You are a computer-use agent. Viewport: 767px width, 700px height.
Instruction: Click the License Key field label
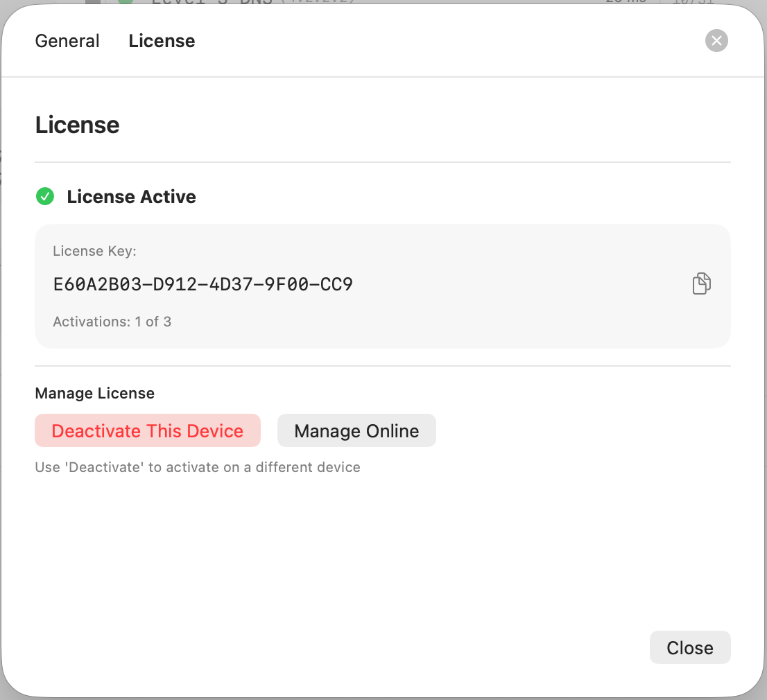point(94,251)
